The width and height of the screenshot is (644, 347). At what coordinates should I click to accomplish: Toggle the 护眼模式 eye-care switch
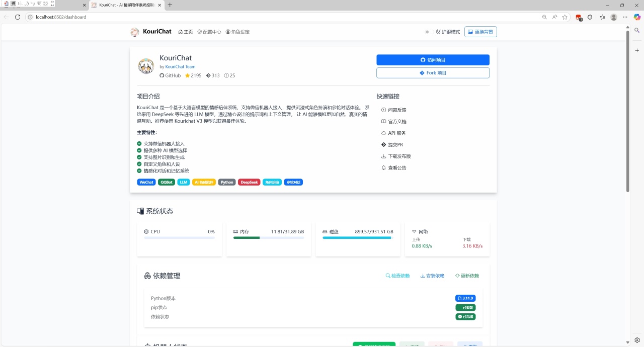[x=428, y=32]
